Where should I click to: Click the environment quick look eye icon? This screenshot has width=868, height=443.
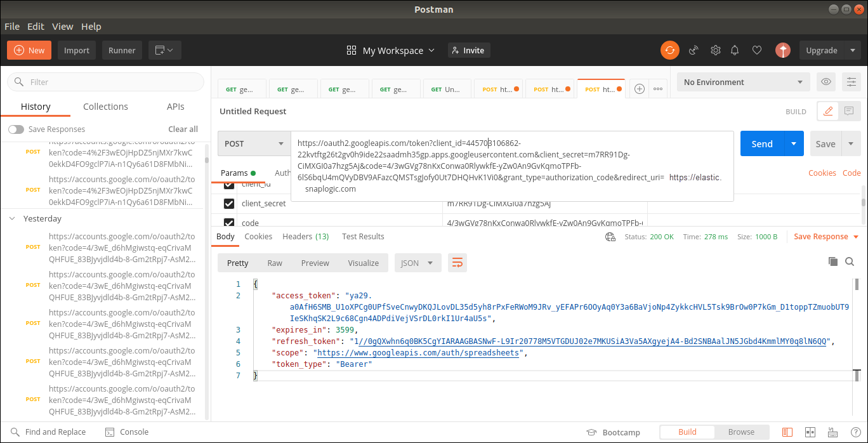825,82
